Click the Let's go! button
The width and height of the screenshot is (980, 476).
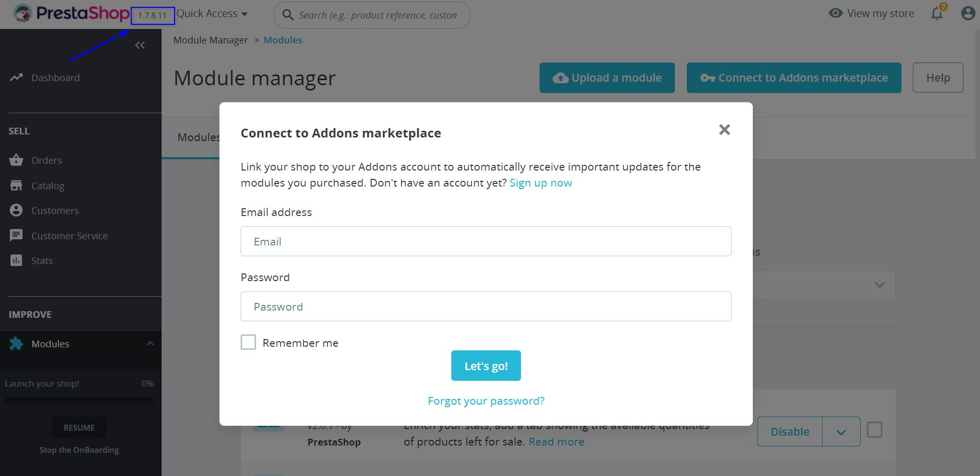(x=486, y=366)
